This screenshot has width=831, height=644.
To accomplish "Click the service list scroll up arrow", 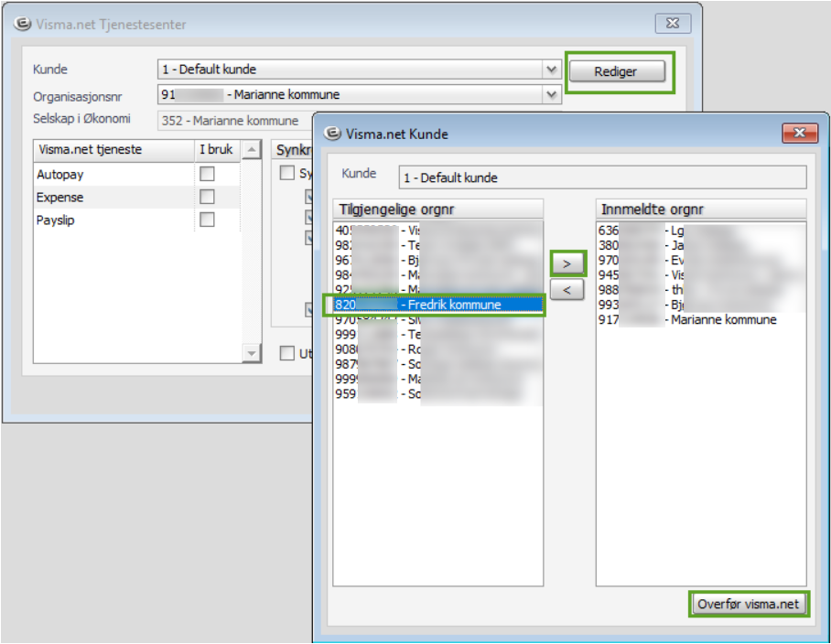I will point(251,150).
